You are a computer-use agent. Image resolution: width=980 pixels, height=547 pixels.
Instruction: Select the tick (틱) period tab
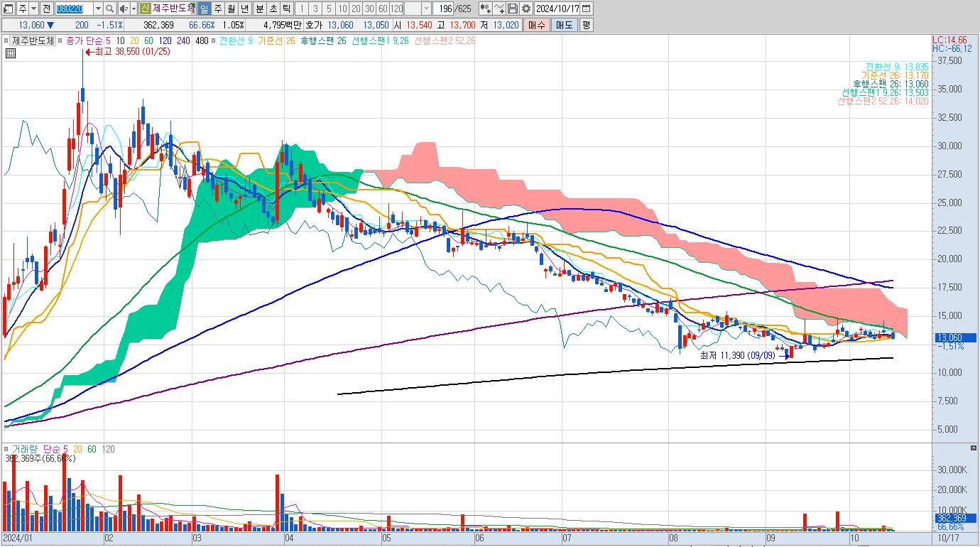(x=285, y=9)
